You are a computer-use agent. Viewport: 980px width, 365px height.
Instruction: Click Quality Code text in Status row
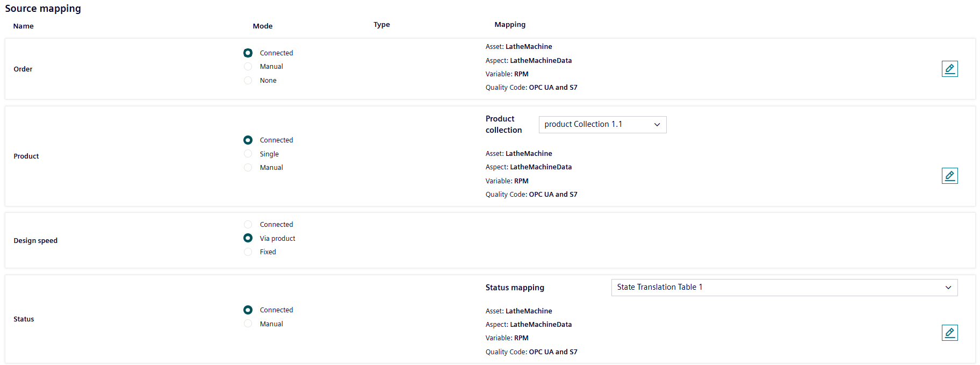(531, 352)
